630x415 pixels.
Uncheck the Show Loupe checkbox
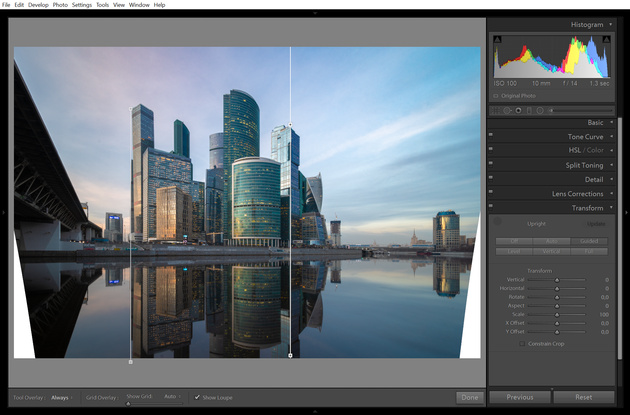(x=197, y=397)
